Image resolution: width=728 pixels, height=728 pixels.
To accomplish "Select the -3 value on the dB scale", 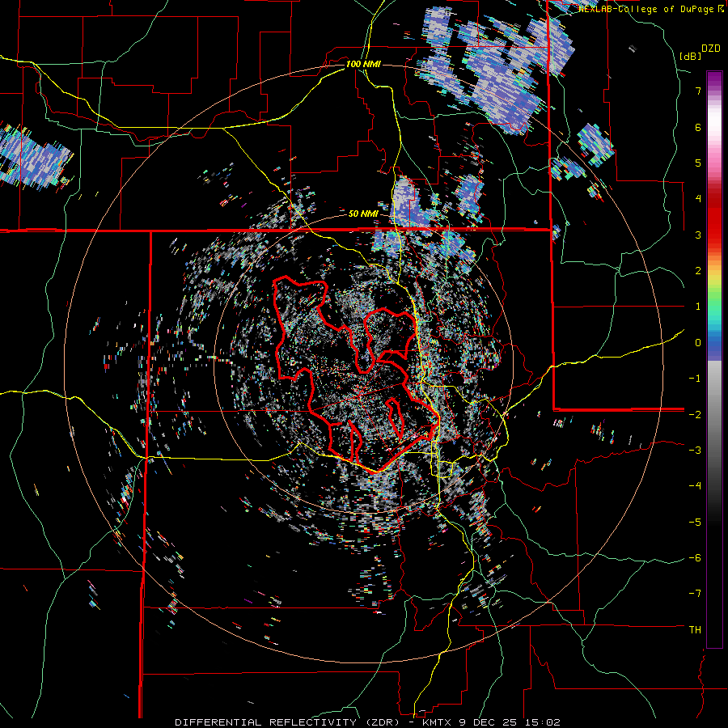I will click(695, 451).
